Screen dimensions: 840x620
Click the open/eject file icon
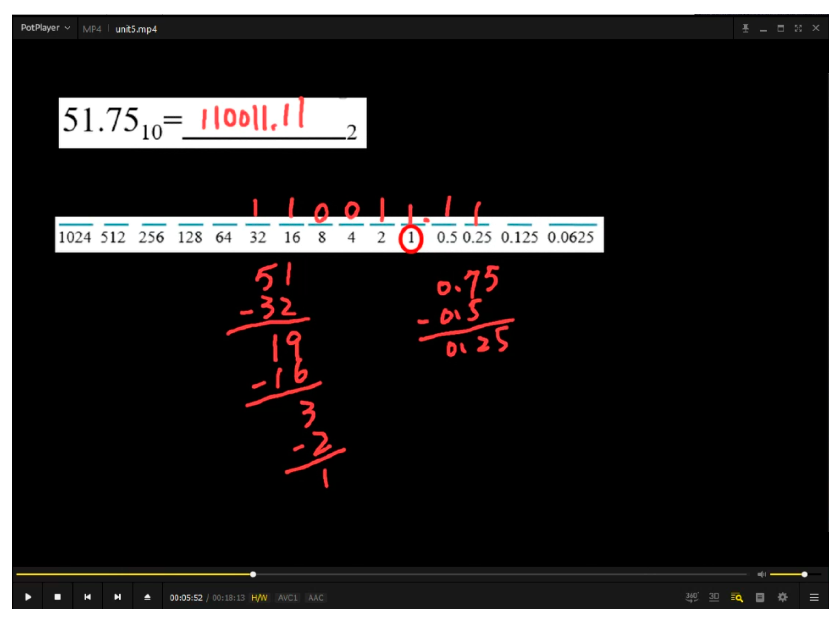tap(148, 597)
